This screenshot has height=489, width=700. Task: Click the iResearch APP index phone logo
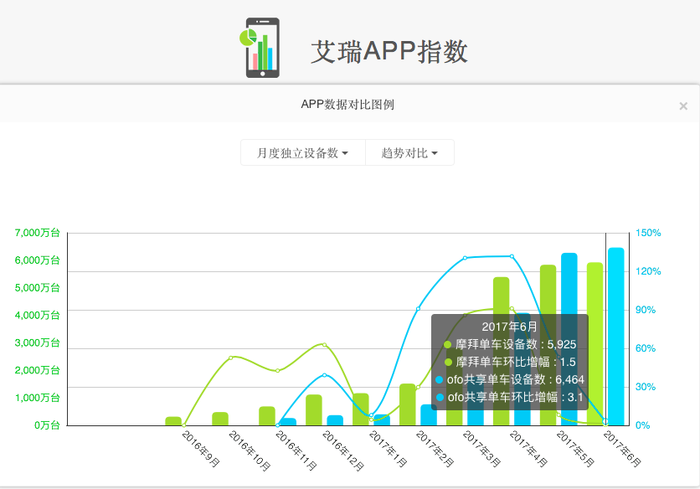pos(261,47)
